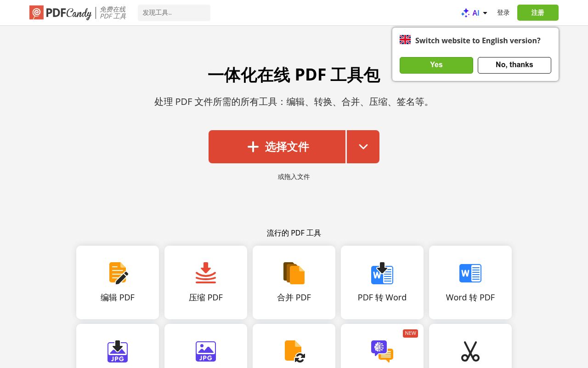
Task: Click the 免费在线 PDF 工具 tagline
Action: coord(113,13)
